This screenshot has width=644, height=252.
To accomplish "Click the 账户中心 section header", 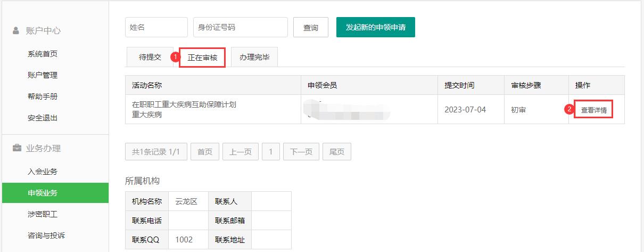I will click(44, 30).
